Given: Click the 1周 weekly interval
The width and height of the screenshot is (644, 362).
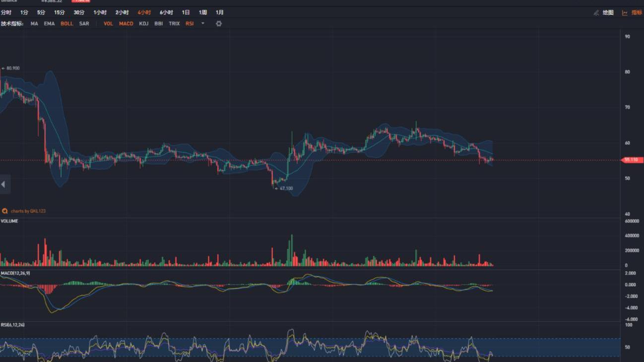Looking at the screenshot, I should click(x=203, y=12).
